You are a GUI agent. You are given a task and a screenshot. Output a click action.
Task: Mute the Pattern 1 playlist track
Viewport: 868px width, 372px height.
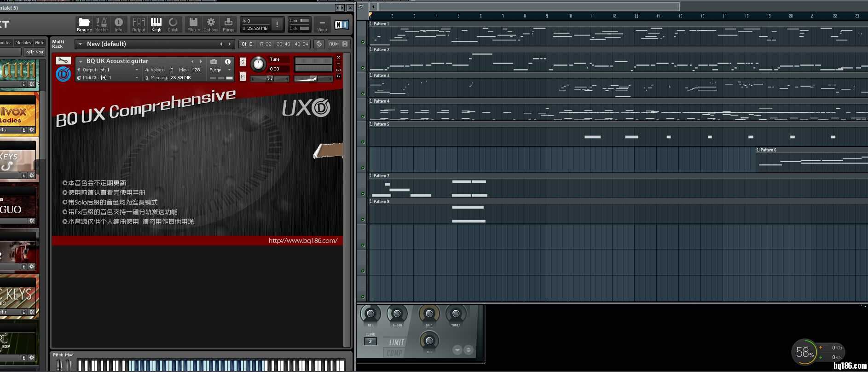tap(363, 42)
